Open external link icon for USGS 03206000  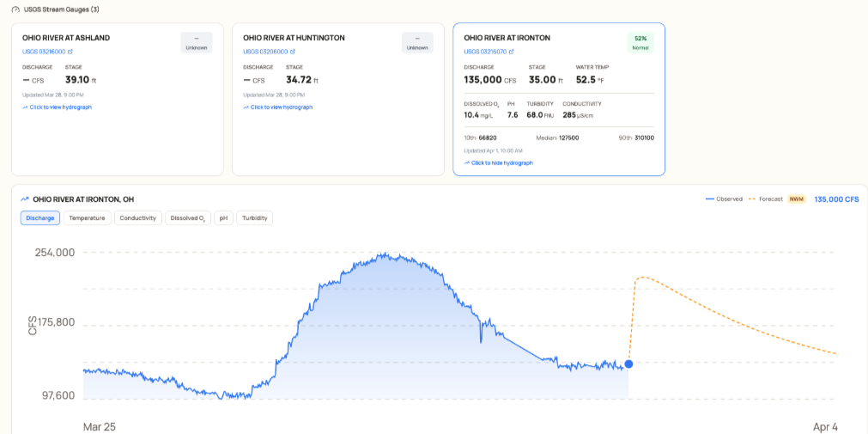291,52
